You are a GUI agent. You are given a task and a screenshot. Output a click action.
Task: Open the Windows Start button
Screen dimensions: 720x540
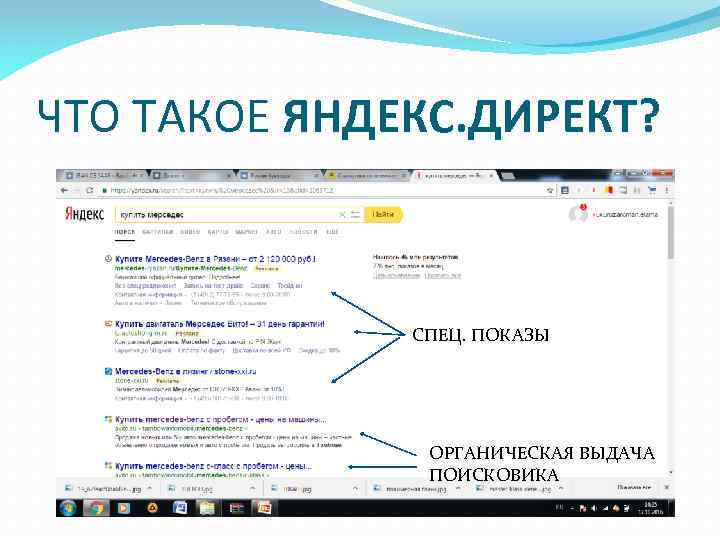pyautogui.click(x=68, y=507)
